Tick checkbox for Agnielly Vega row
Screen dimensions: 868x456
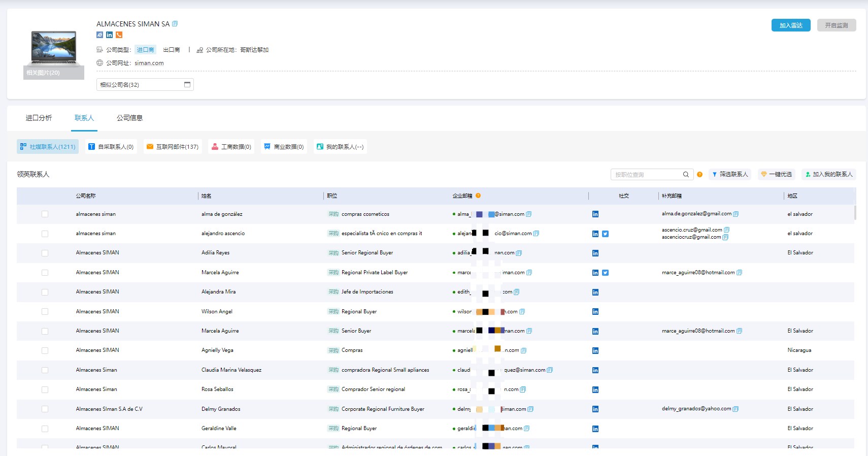[45, 351]
